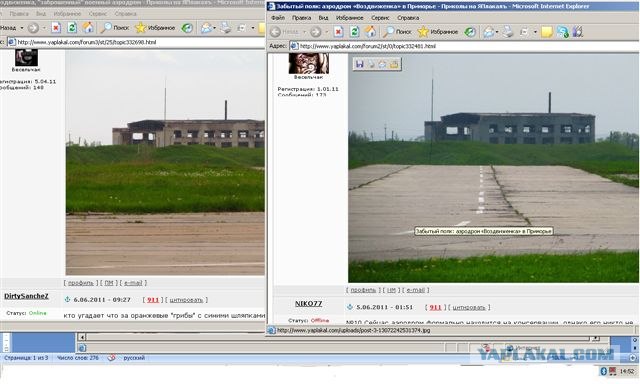Click airfield runway photo in right window
The width and height of the screenshot is (640, 384).
click(493, 168)
